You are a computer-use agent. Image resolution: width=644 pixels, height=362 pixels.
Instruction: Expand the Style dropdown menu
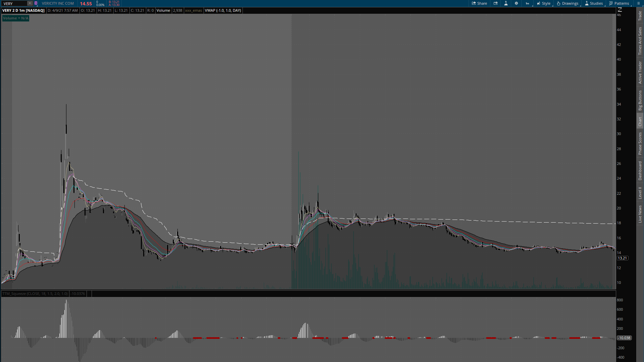point(544,3)
